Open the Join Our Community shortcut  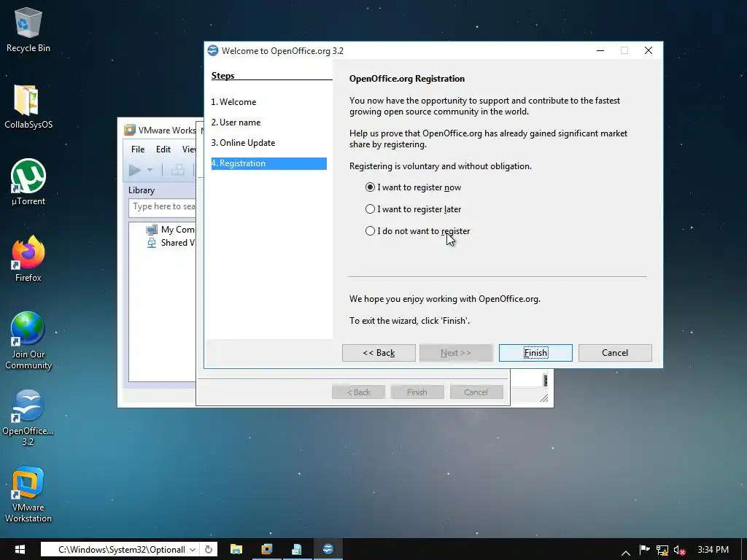28,341
